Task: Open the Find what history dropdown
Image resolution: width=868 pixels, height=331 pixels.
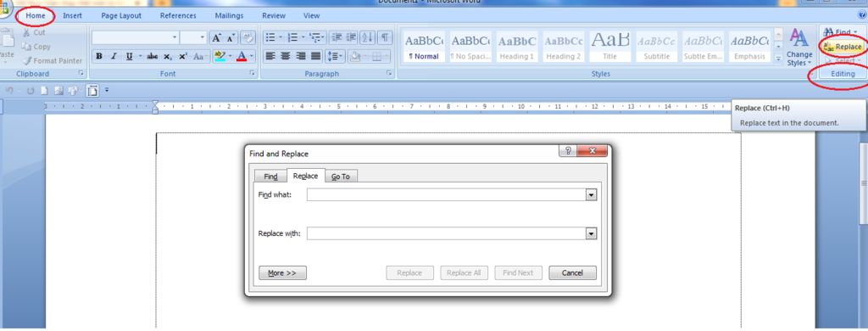Action: 591,194
